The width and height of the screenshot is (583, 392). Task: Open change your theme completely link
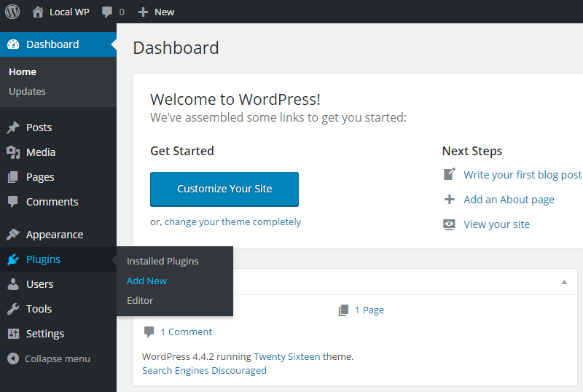[232, 222]
